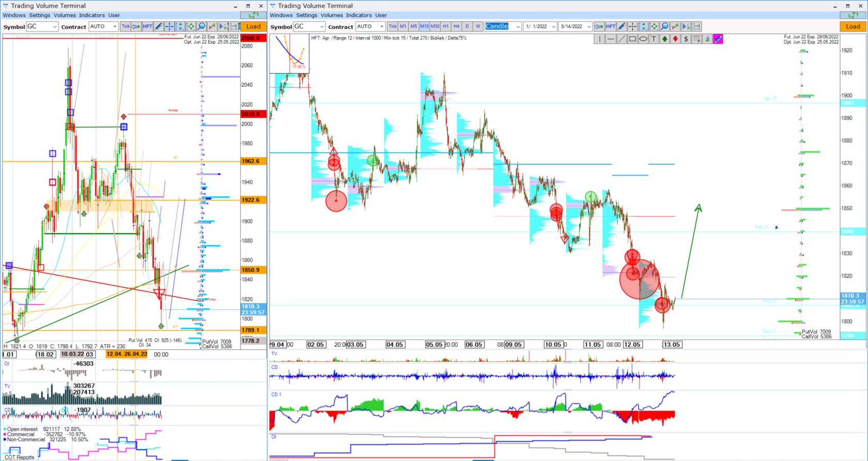This screenshot has width=868, height=461.
Task: Toggle the magenta pencil drawing mode
Action: 718,39
